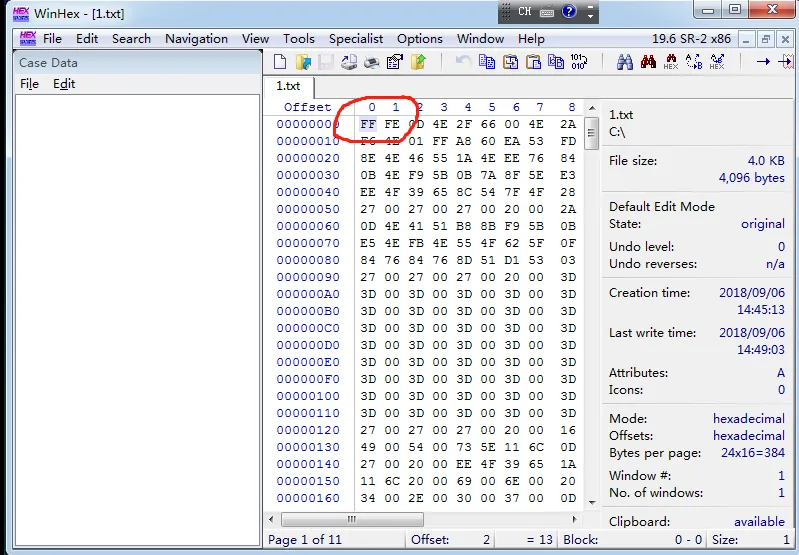Click horizontal scroll right arrow
This screenshot has width=799, height=555.
[x=575, y=519]
